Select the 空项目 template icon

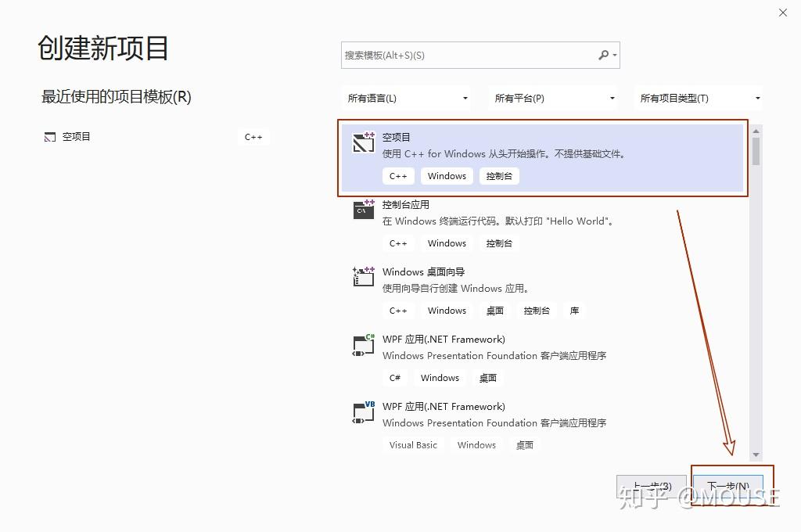pyautogui.click(x=362, y=142)
